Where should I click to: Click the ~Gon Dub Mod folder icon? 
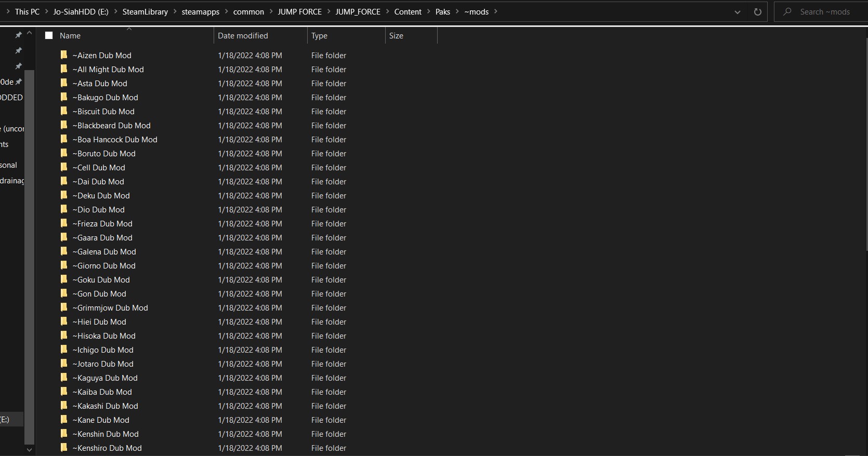point(64,293)
